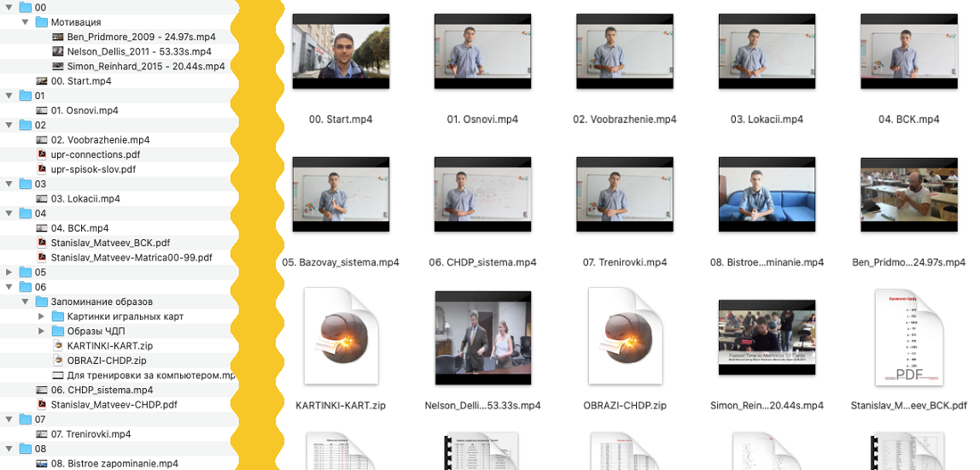Expand the Образы ЧДП folder triangle

coord(41,331)
